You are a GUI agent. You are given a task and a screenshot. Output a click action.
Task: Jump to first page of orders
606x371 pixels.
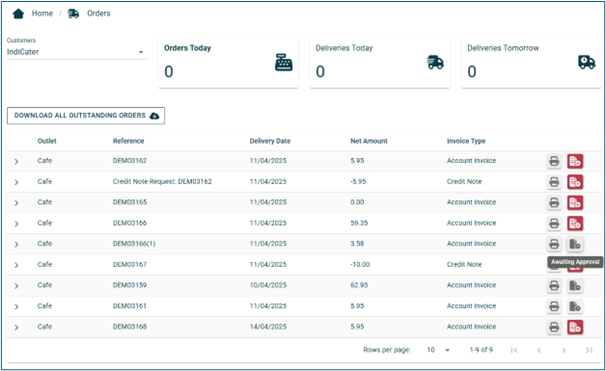click(x=514, y=350)
